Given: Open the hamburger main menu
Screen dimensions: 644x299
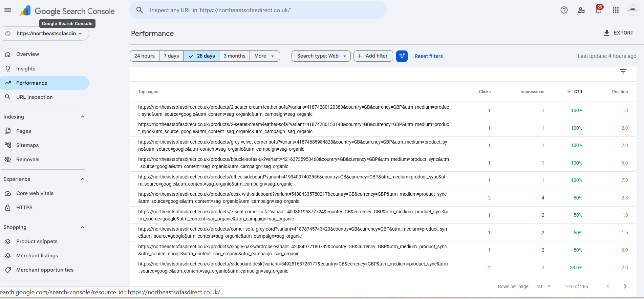Looking at the screenshot, I should pyautogui.click(x=7, y=10).
